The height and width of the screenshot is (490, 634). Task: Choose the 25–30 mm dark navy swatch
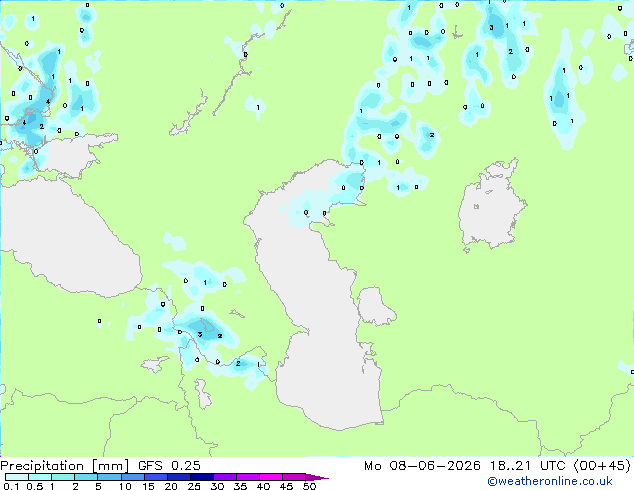[201, 477]
